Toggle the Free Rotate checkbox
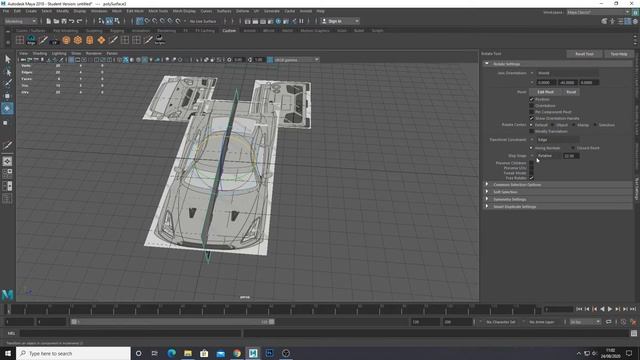Viewport: 640px width, 360px height. 531,178
